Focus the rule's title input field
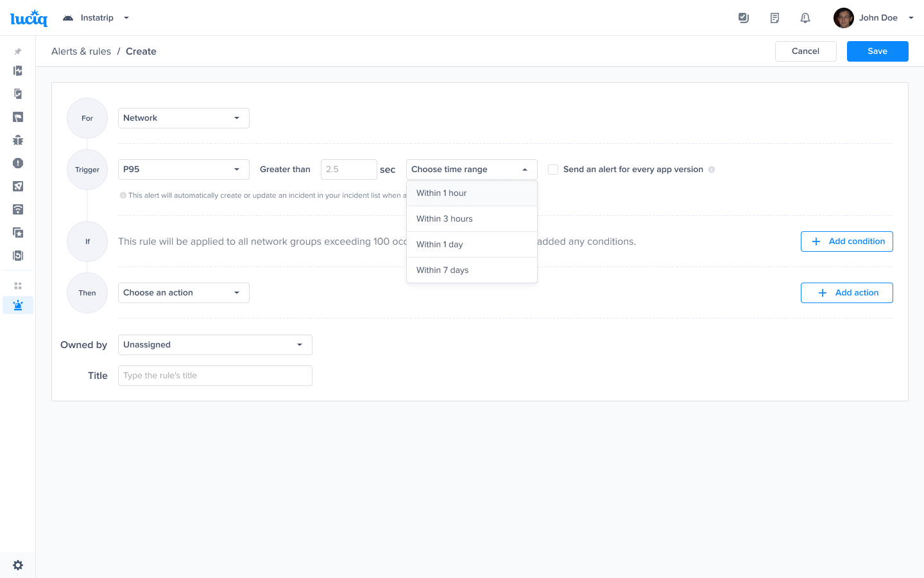Screen dimensions: 924x578 click(x=215, y=376)
